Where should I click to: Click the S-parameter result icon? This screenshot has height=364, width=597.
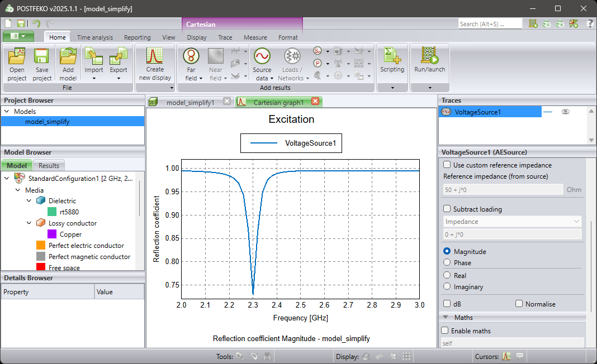click(x=318, y=51)
